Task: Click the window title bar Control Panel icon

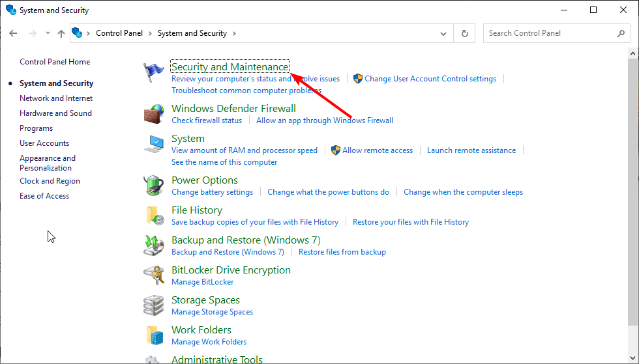Action: 11,10
